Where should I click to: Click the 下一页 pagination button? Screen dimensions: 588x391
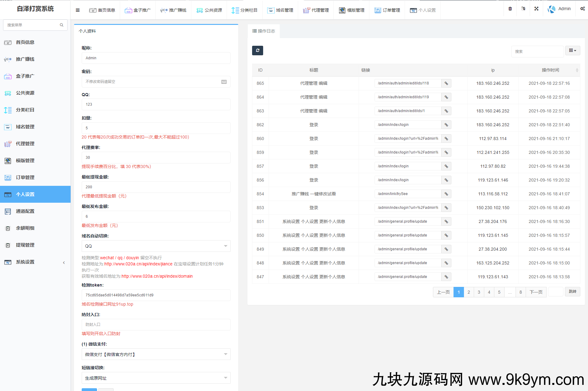click(x=536, y=292)
